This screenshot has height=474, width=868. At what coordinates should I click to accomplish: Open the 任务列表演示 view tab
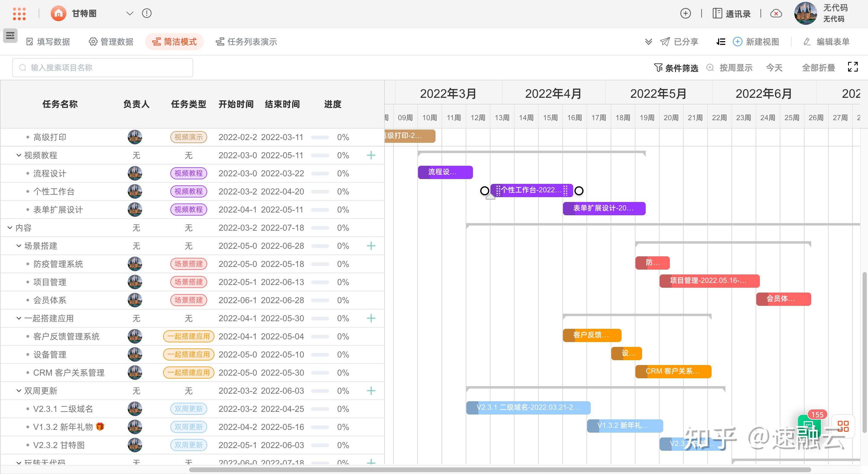pyautogui.click(x=246, y=42)
